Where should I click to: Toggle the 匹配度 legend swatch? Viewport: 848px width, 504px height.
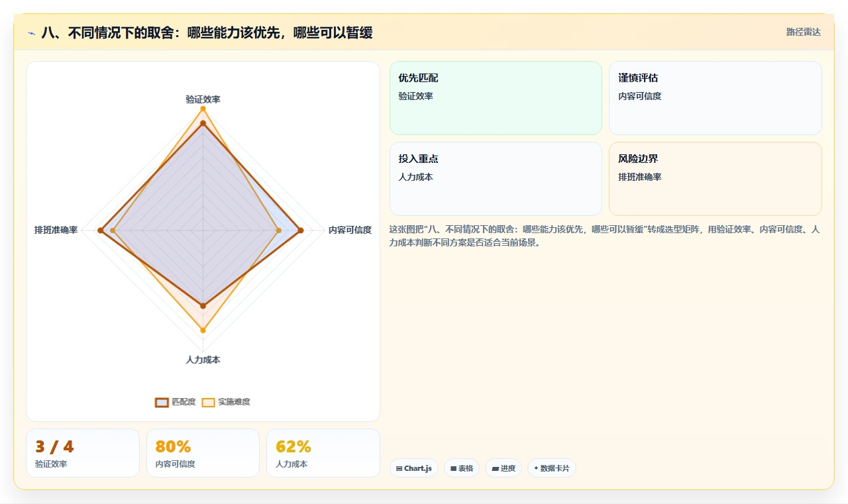(162, 402)
